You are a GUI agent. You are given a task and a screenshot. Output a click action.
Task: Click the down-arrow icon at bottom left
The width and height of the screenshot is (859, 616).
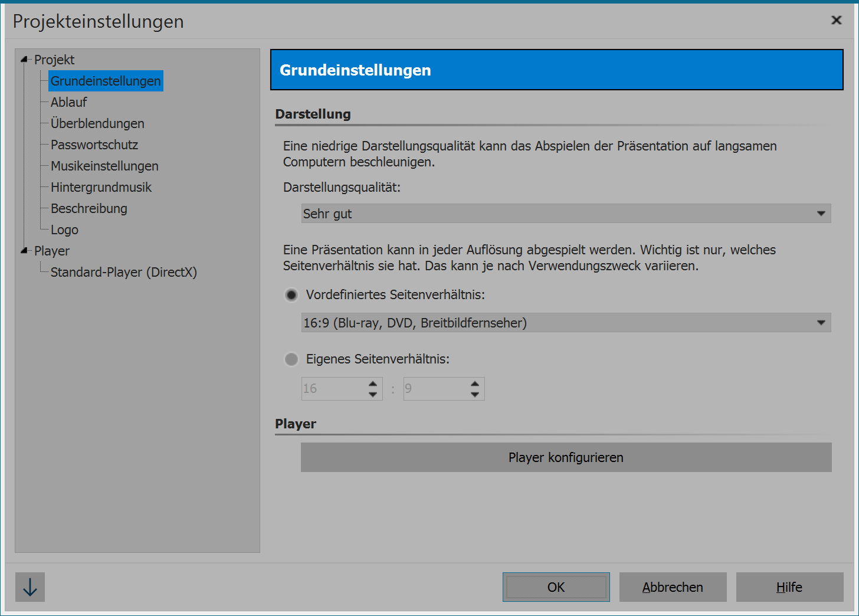tap(29, 587)
